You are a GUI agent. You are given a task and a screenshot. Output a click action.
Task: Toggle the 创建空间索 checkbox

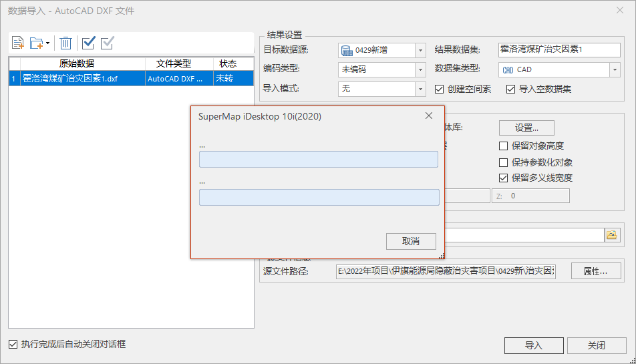point(439,89)
